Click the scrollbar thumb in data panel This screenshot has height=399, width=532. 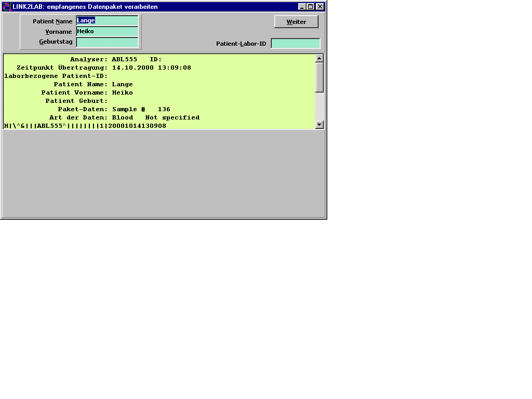pyautogui.click(x=320, y=77)
